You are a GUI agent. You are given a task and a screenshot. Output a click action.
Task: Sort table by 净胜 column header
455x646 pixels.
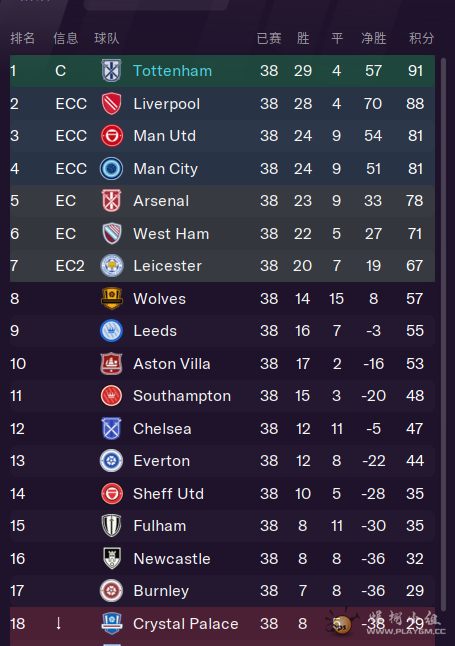pos(373,38)
